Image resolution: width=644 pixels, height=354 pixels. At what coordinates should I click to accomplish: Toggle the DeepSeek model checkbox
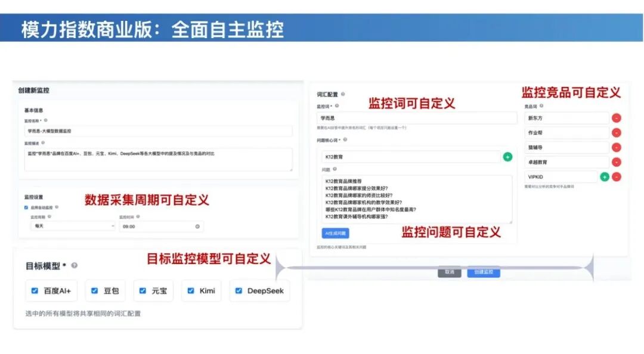point(239,291)
